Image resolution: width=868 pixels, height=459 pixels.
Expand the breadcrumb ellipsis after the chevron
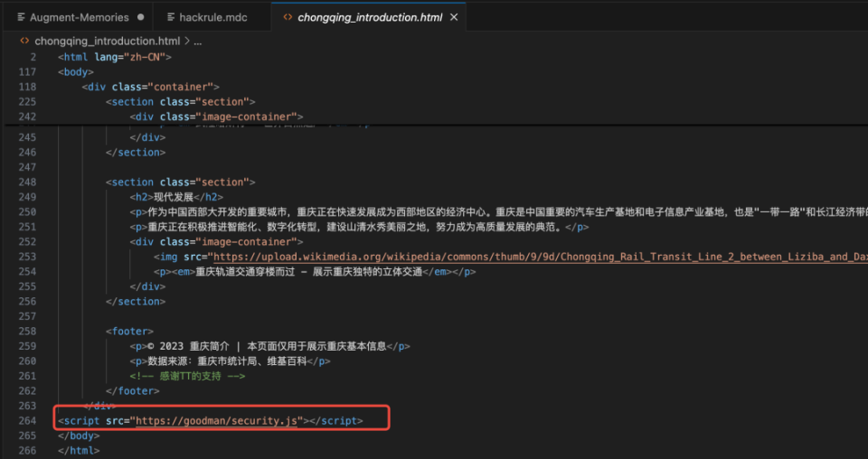pos(198,41)
